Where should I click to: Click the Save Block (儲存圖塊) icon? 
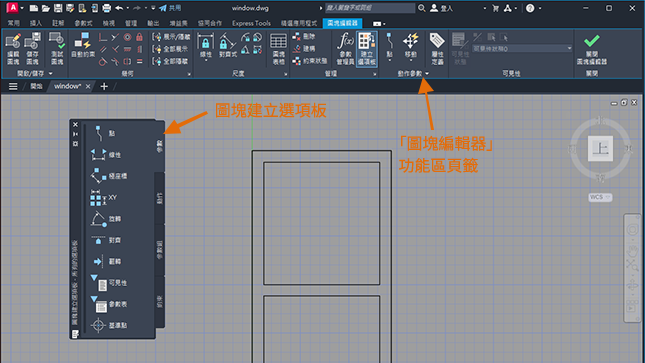(32, 49)
